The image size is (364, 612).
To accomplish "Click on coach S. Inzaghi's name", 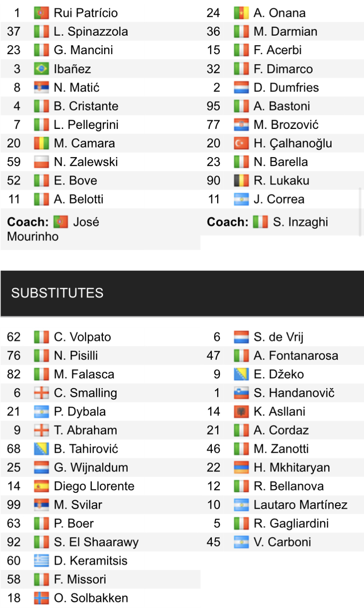I will [300, 222].
